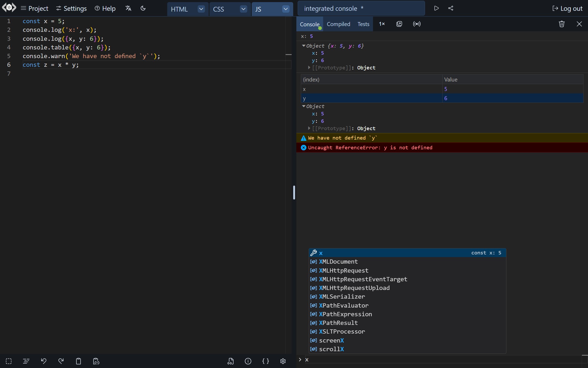Clear console with trash icon
The height and width of the screenshot is (368, 588).
(x=561, y=24)
